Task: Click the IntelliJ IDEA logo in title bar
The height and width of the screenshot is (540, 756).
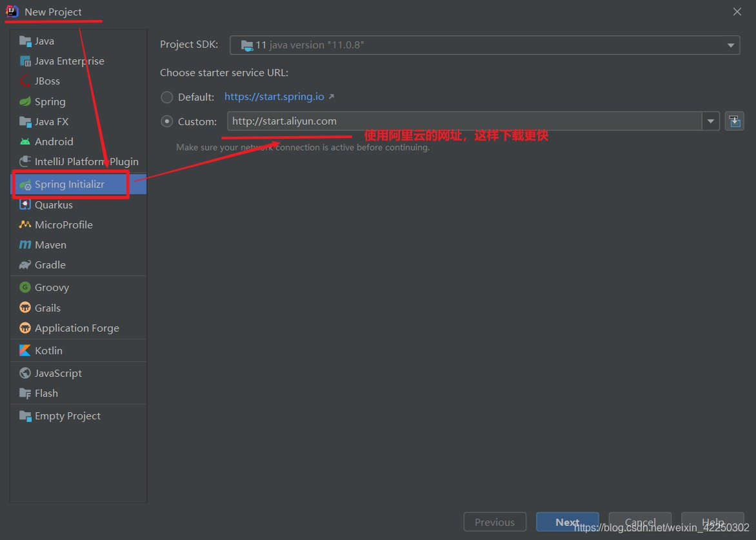Action: tap(12, 11)
